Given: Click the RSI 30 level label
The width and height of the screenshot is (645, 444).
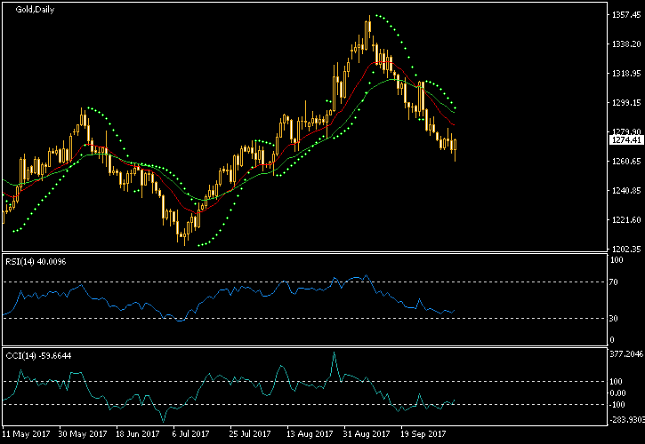Looking at the screenshot, I should (x=614, y=318).
